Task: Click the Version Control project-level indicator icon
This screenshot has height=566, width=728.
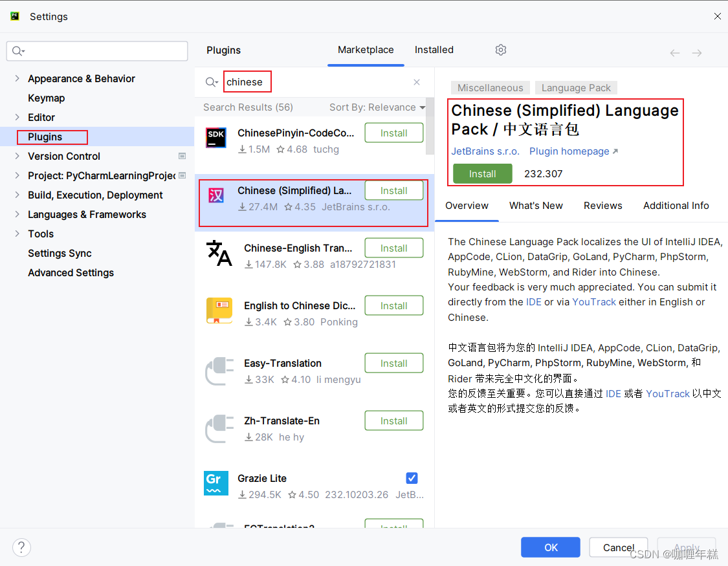Action: point(182,156)
